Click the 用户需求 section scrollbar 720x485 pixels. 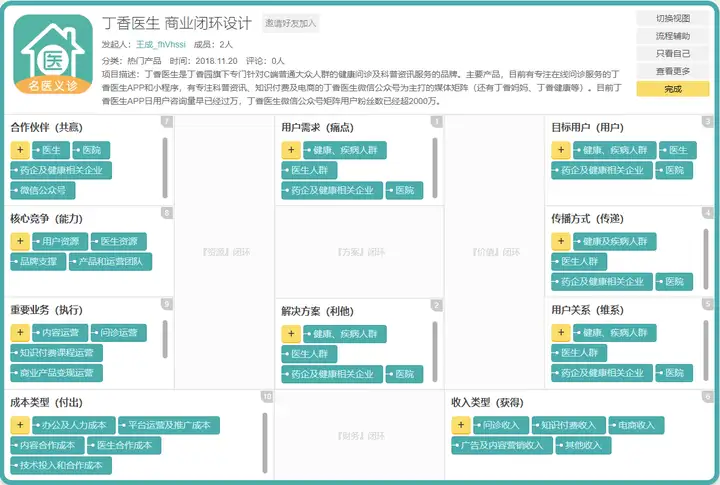coord(435,168)
